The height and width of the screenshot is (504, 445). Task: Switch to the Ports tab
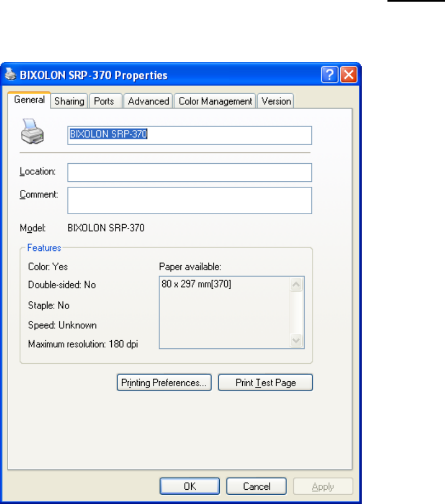[104, 101]
